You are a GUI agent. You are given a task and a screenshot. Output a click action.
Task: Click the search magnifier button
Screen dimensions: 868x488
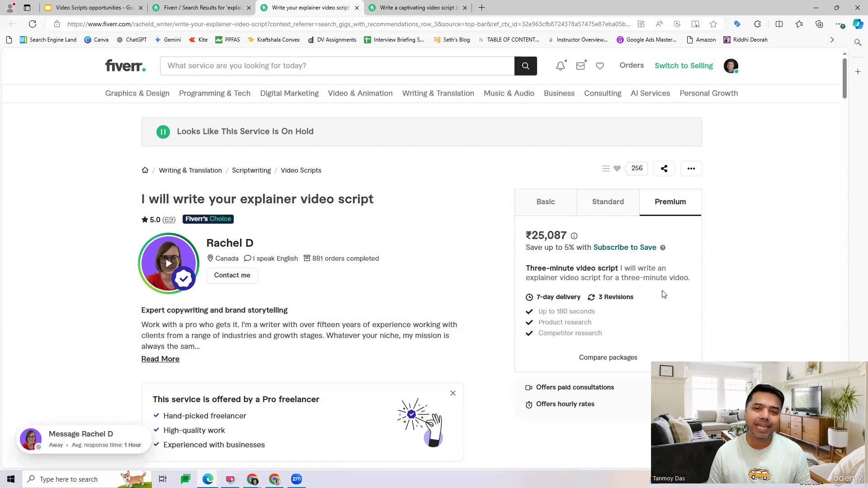click(x=525, y=66)
